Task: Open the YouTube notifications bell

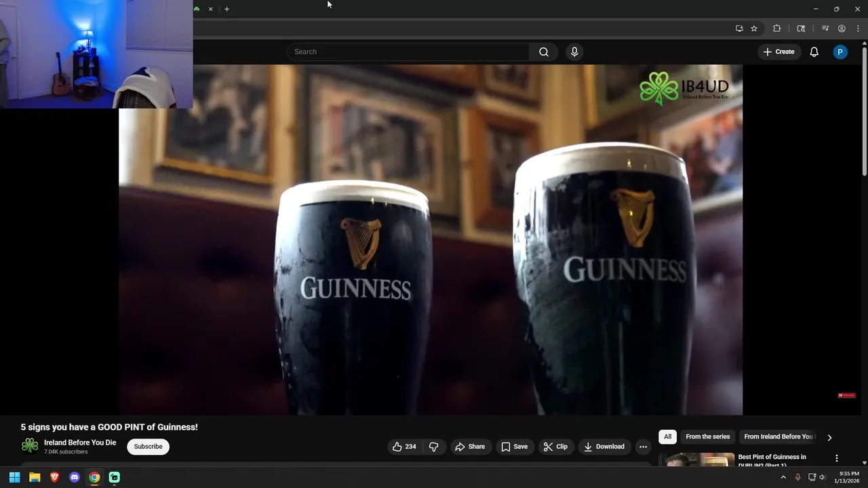Action: (x=814, y=52)
